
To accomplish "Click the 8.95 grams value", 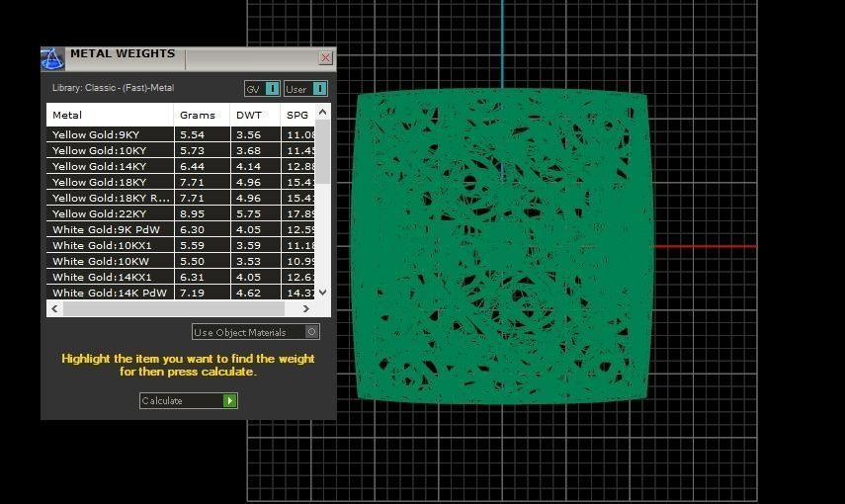I will pos(192,213).
